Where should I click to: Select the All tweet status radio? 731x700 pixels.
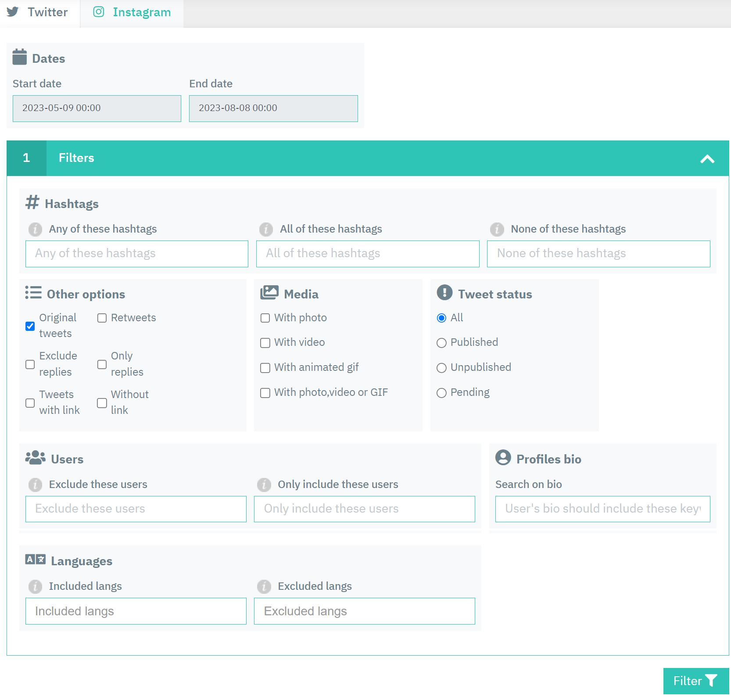pos(441,318)
